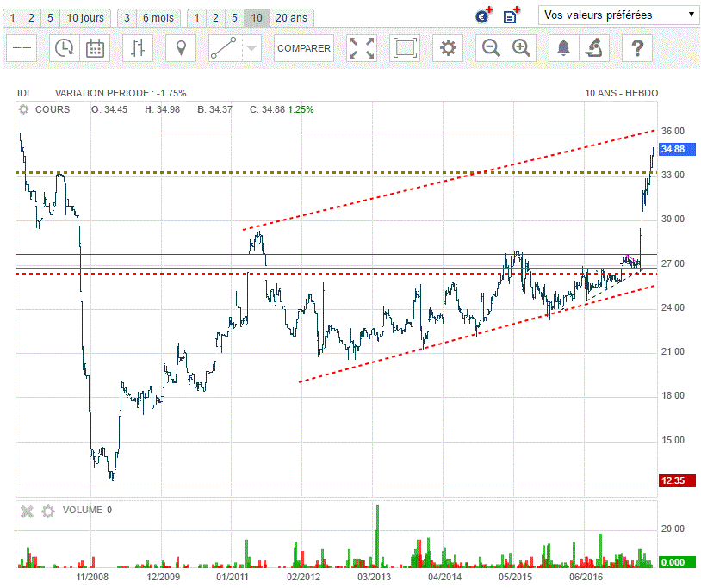Screen dimensions: 701x588
Task: Click the COMPARER button
Action: click(x=303, y=48)
